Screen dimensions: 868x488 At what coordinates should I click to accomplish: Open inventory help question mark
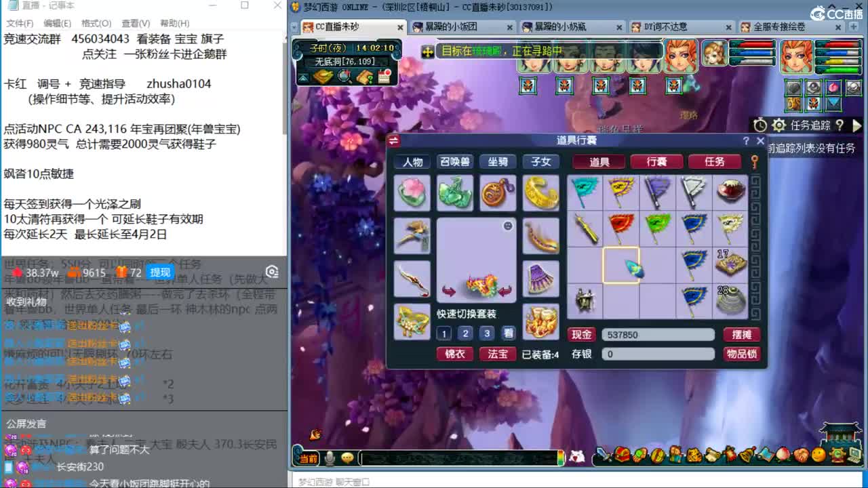pyautogui.click(x=746, y=141)
